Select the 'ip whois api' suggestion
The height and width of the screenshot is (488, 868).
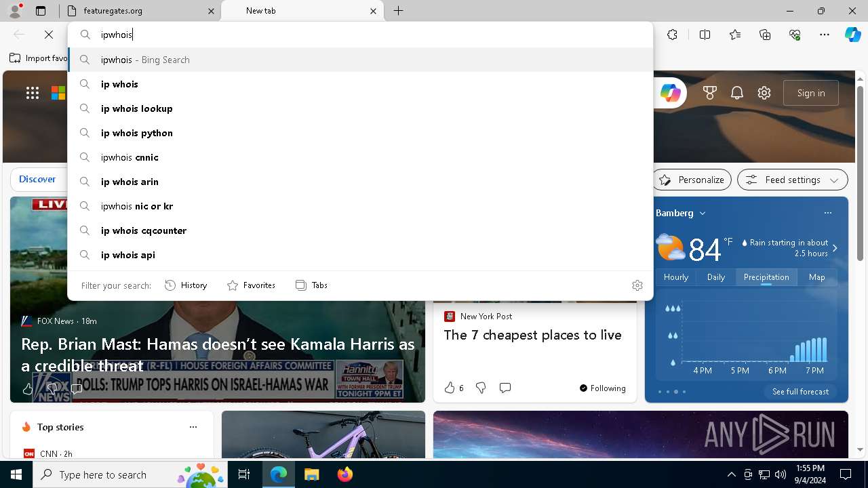pos(360,255)
